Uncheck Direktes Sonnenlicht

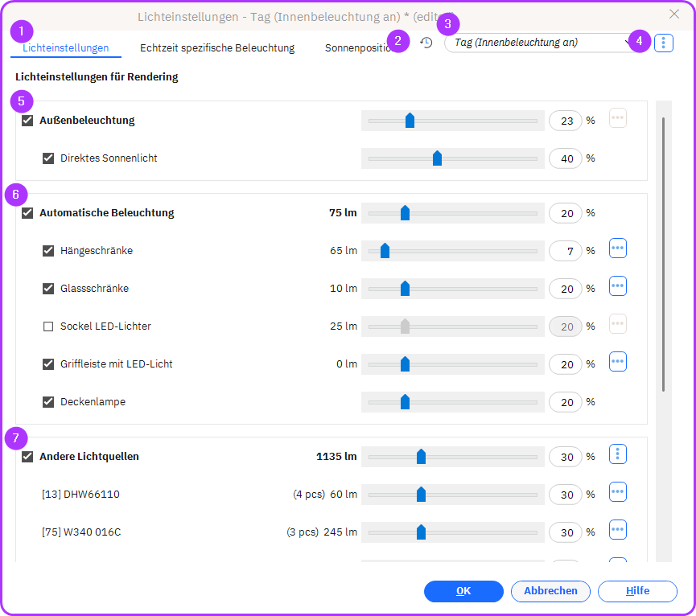click(48, 158)
